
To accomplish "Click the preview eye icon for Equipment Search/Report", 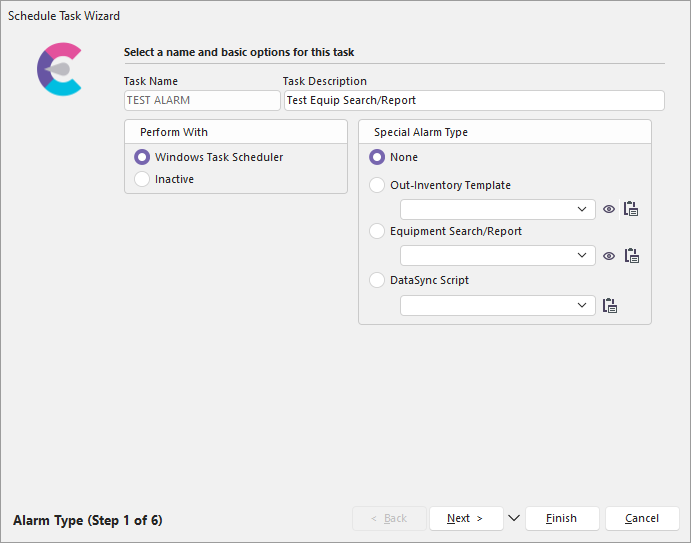I will tap(609, 256).
